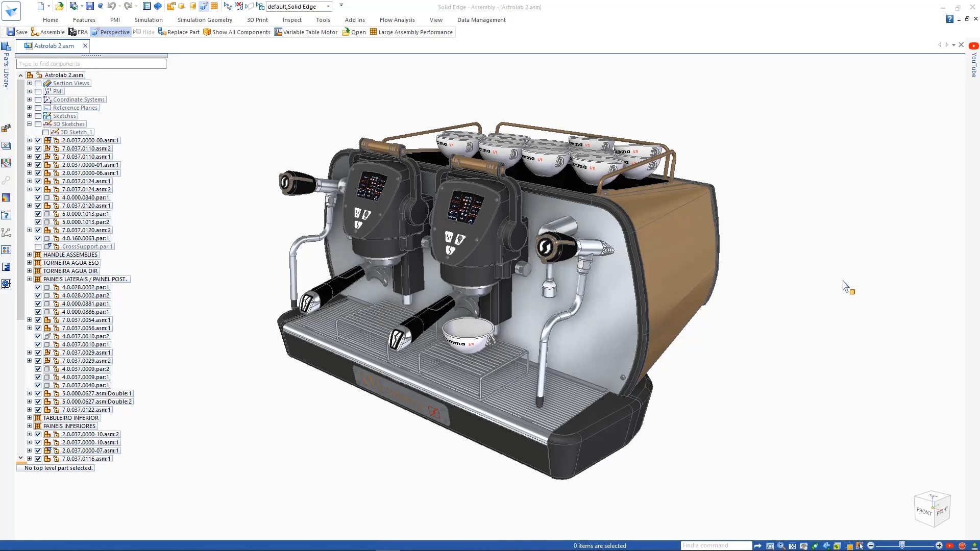Enable the CrossSupport.par:1 checkbox

(38, 246)
